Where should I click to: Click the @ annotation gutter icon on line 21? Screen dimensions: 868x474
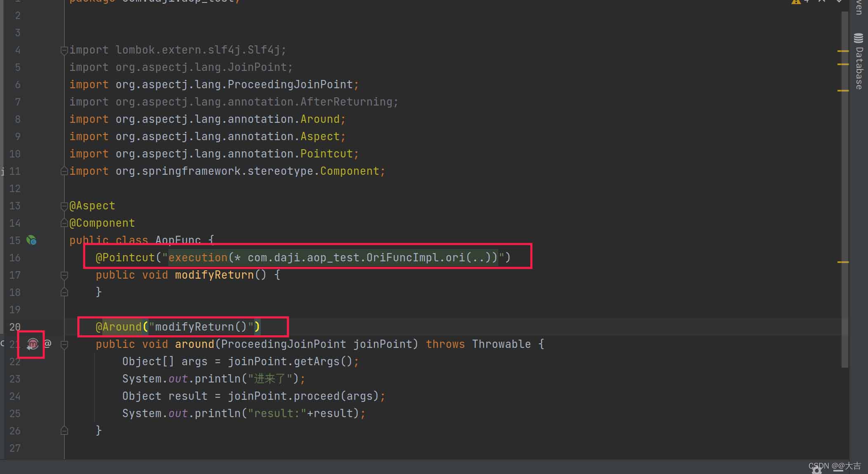click(x=48, y=343)
